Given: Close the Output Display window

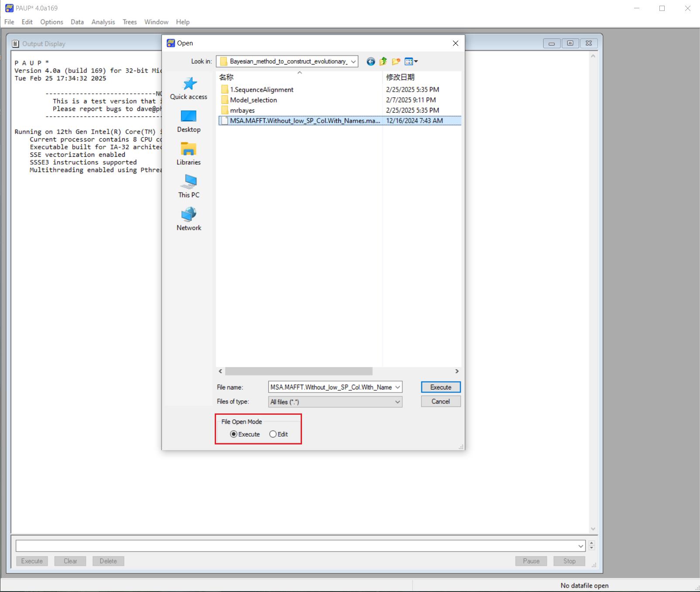Looking at the screenshot, I should pos(589,43).
